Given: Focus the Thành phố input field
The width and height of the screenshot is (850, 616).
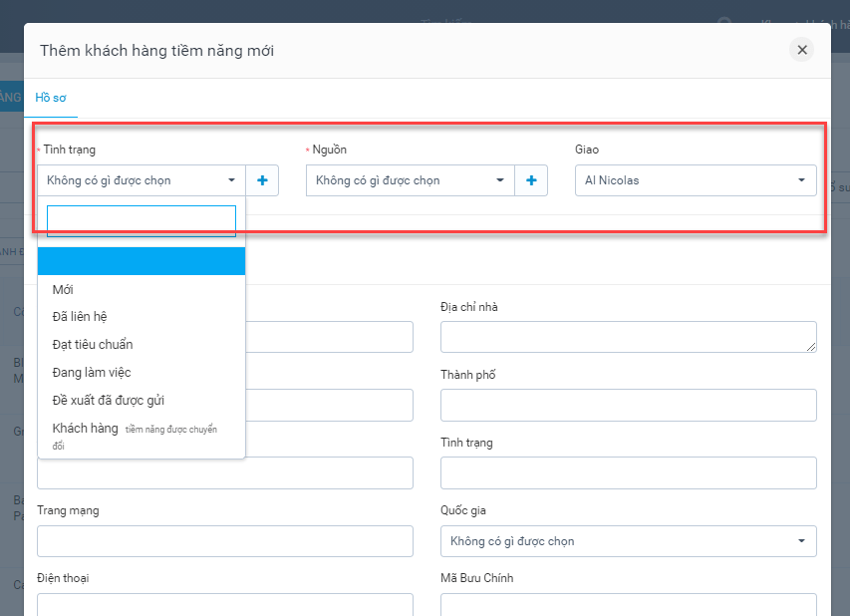Looking at the screenshot, I should click(628, 405).
